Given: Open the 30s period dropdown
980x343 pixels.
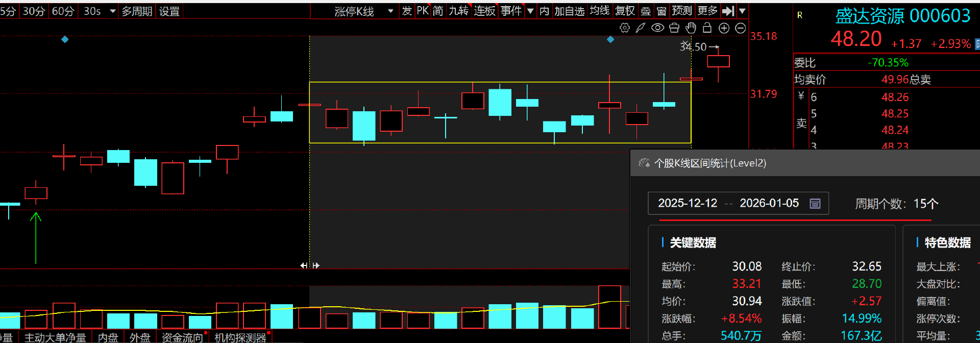Looking at the screenshot, I should 112,11.
